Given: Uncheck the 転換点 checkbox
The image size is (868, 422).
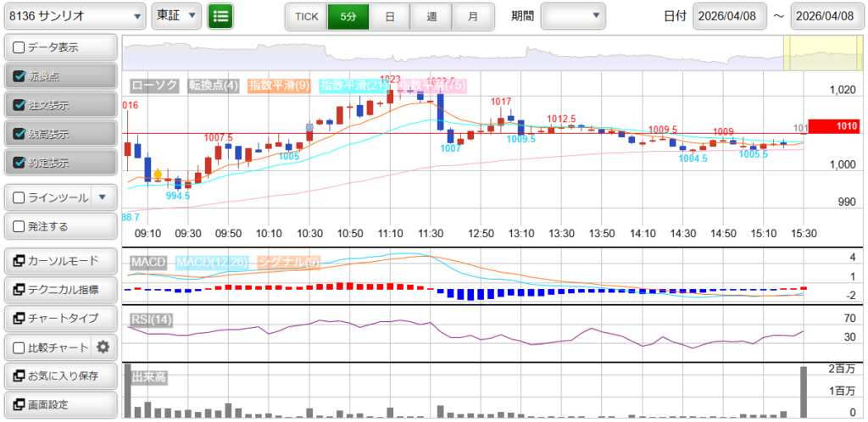Looking at the screenshot, I should click(x=19, y=76).
